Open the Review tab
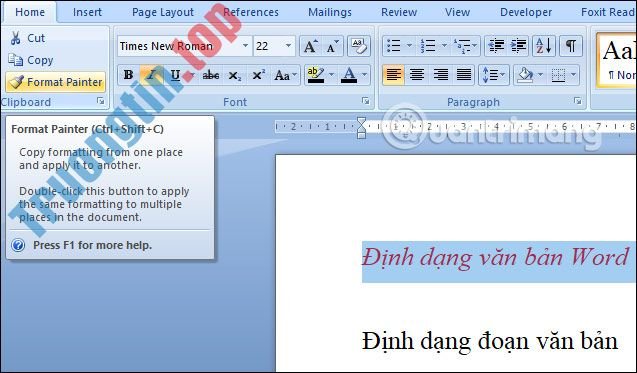 point(399,12)
